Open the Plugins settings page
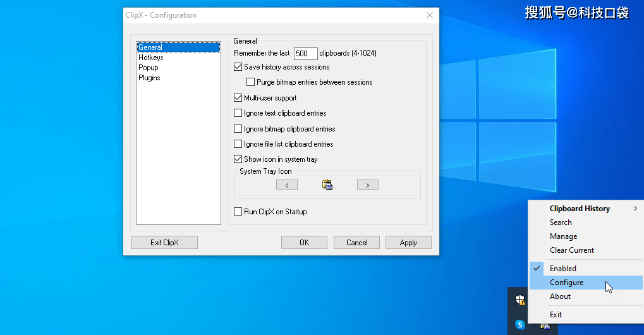Screen dimensions: 644x335 (149, 78)
